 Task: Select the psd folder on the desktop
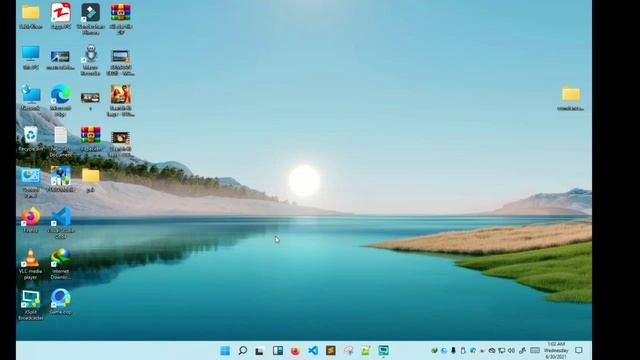(90, 180)
